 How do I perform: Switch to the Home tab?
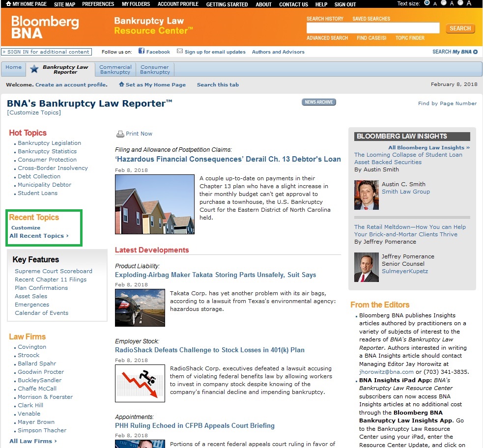pos(14,67)
